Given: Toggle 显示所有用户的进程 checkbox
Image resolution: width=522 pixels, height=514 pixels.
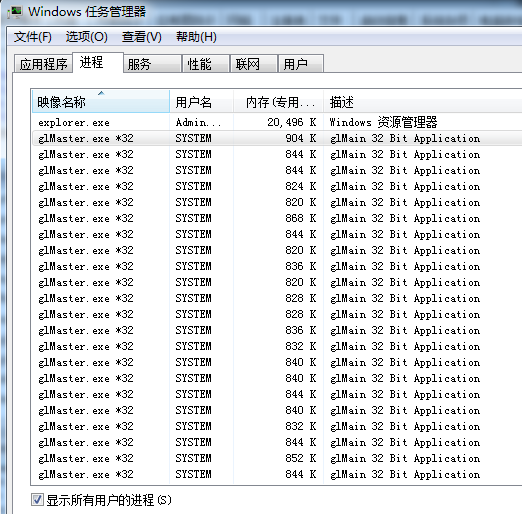Looking at the screenshot, I should [x=37, y=500].
